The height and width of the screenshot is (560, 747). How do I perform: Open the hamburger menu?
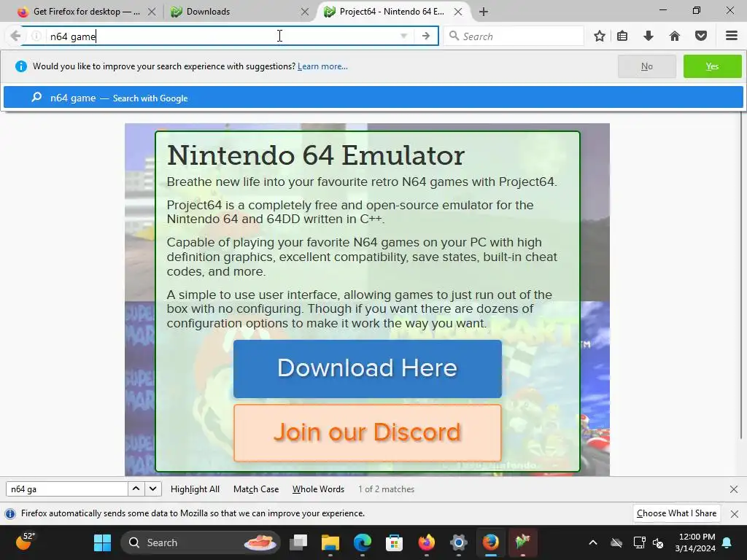tap(732, 36)
